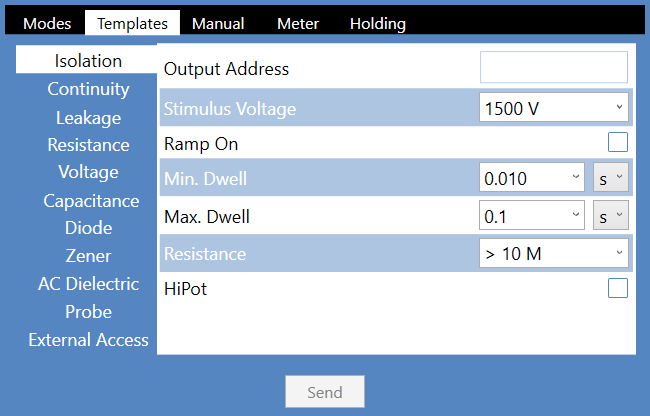650x416 pixels.
Task: Pick the Voltage template
Action: [x=88, y=172]
